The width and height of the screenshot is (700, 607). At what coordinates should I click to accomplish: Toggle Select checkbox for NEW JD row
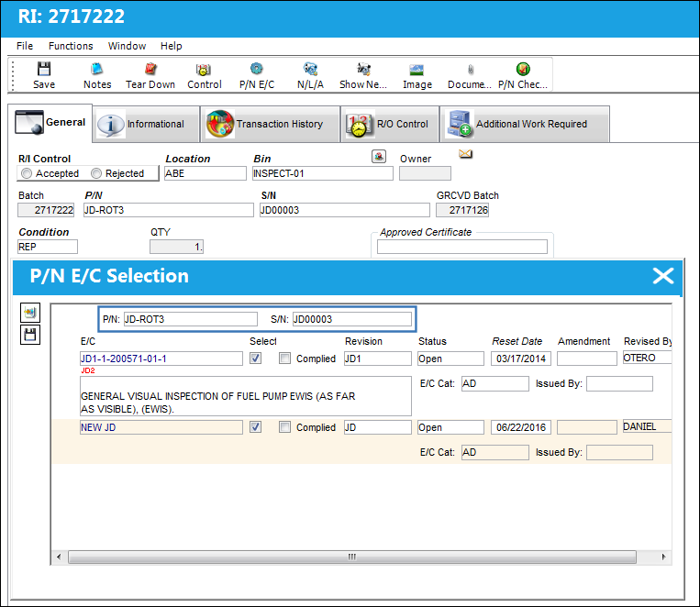tap(255, 427)
